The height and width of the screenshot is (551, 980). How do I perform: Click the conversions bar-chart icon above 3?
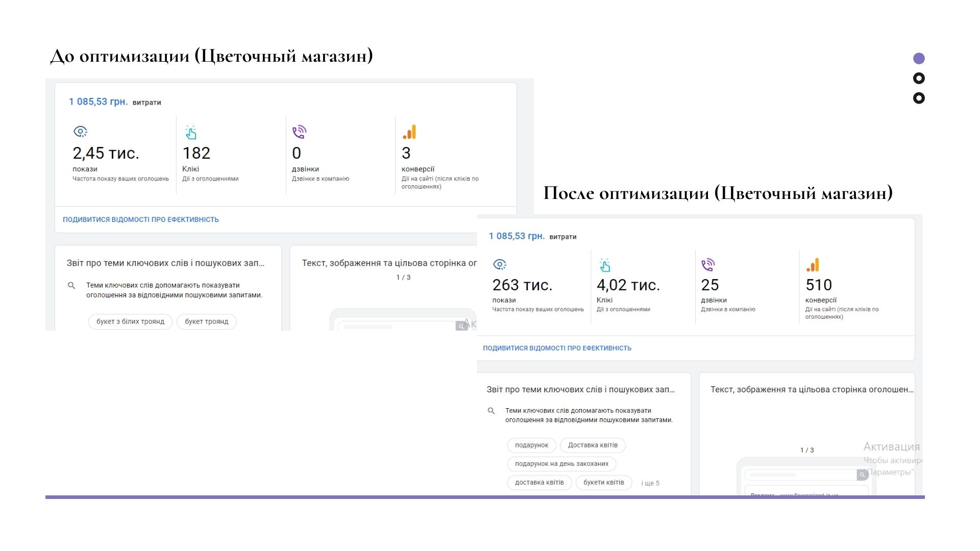[x=409, y=132]
